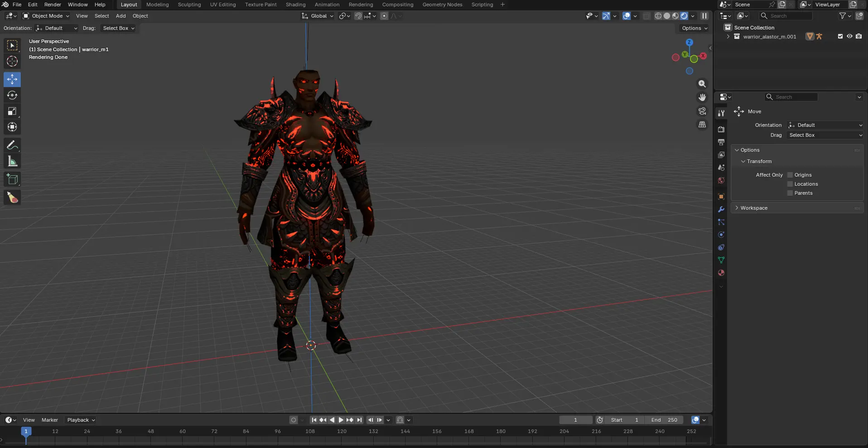Open Global transform orientation dropdown
The image size is (868, 448).
(x=318, y=16)
